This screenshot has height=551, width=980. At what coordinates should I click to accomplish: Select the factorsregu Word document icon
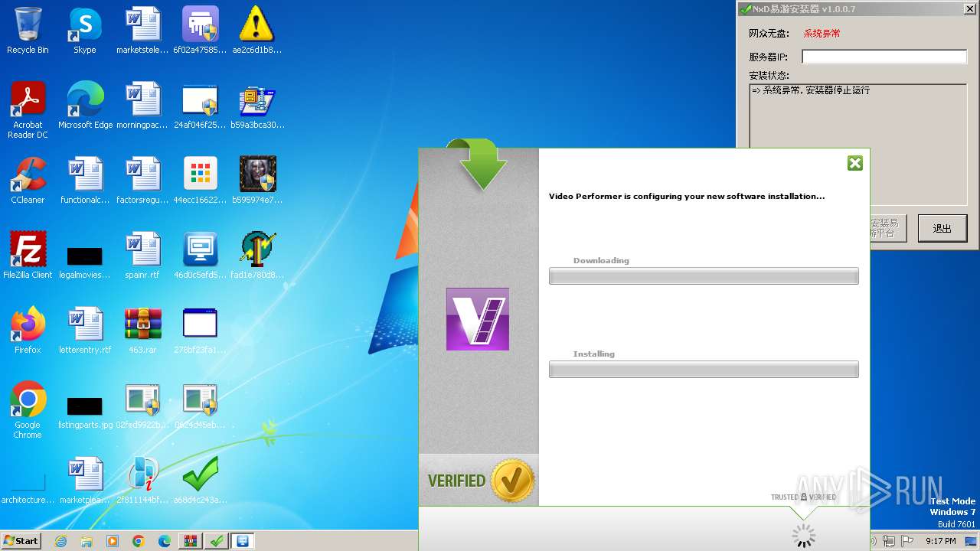click(x=142, y=181)
